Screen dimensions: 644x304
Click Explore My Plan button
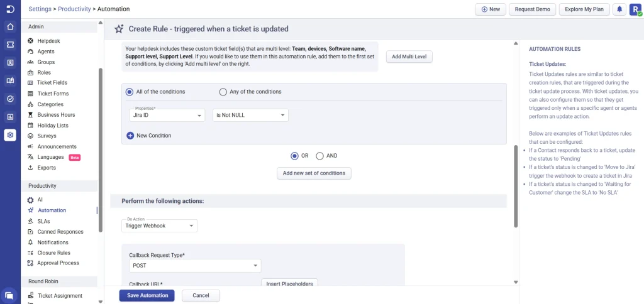584,9
